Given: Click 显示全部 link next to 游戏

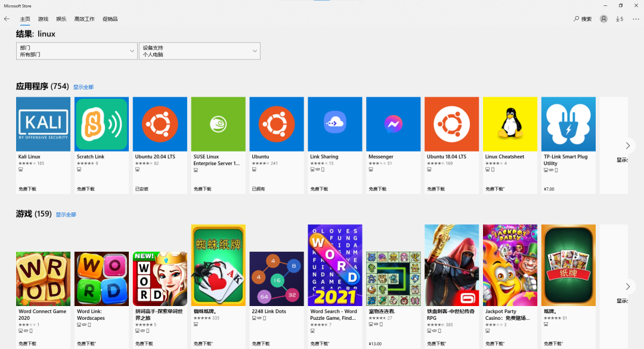Looking at the screenshot, I should (66, 215).
